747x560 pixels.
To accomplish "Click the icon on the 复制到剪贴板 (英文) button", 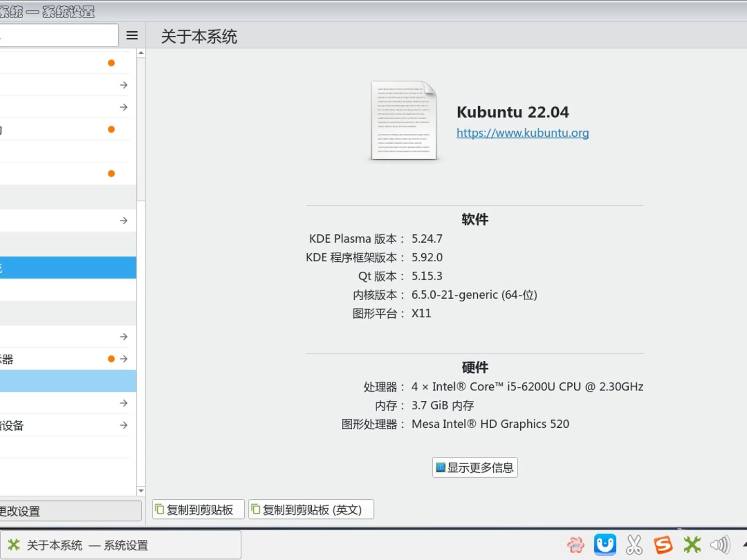I will (256, 509).
